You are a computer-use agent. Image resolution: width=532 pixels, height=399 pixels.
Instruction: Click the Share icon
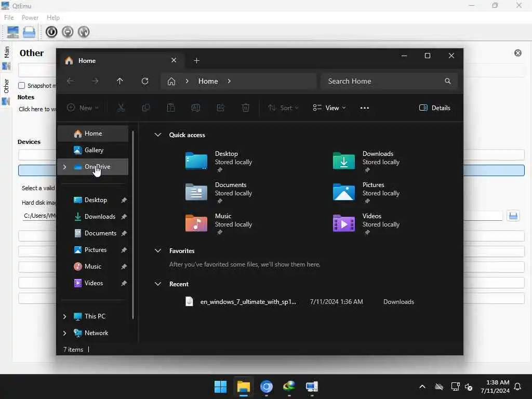(x=220, y=108)
